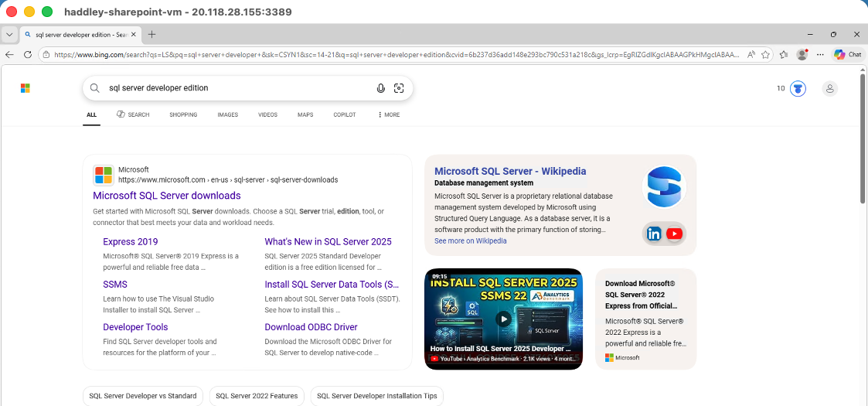The width and height of the screenshot is (868, 406).
Task: Switch to the SEARCH tab
Action: (x=133, y=114)
